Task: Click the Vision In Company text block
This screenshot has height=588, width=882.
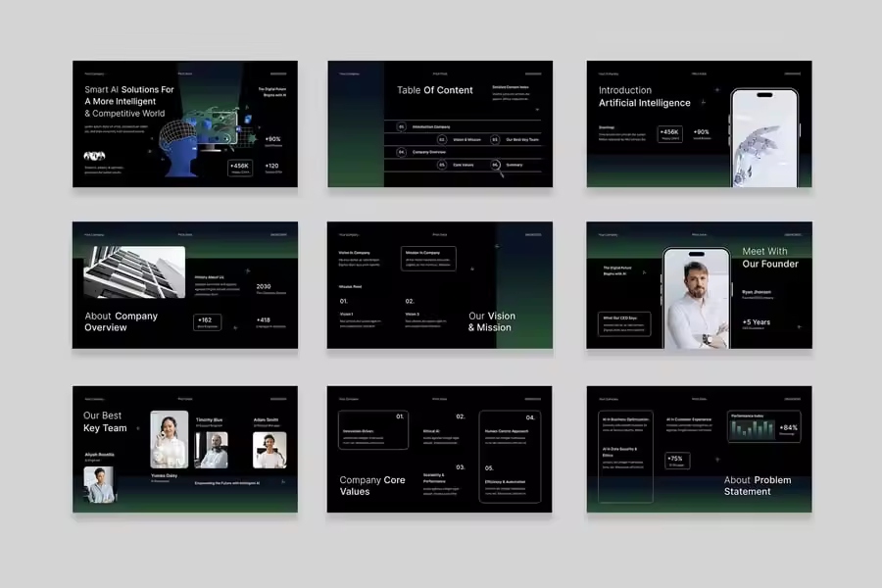Action: [x=359, y=259]
